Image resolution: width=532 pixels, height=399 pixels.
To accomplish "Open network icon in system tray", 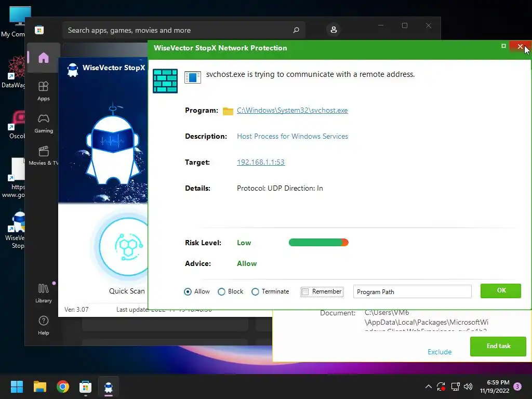I will [x=455, y=387].
